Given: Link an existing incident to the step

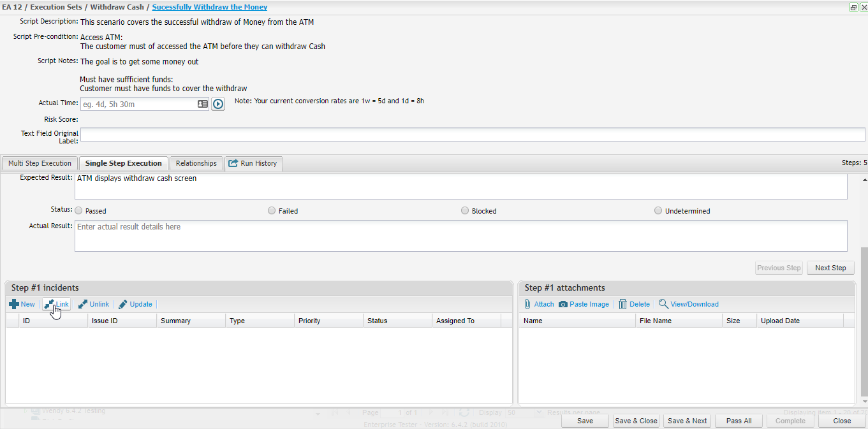Looking at the screenshot, I should pyautogui.click(x=56, y=304).
